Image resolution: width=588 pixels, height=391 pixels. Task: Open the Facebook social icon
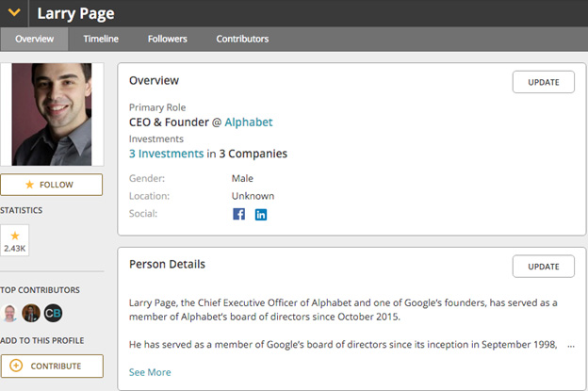pyautogui.click(x=239, y=214)
